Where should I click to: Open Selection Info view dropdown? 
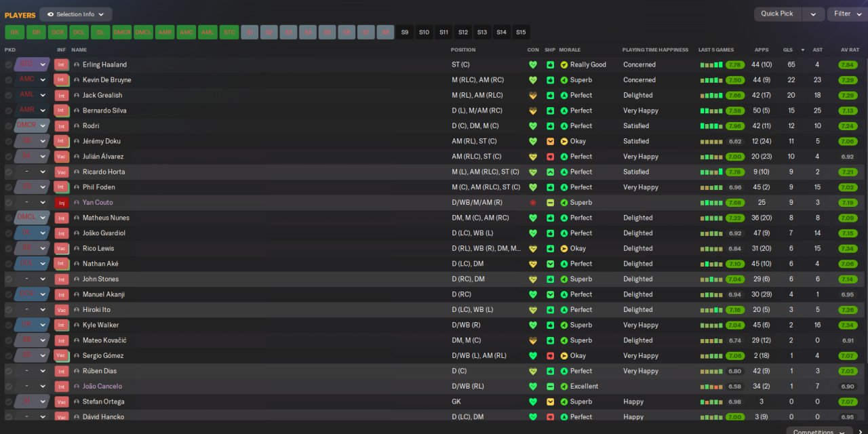click(75, 14)
